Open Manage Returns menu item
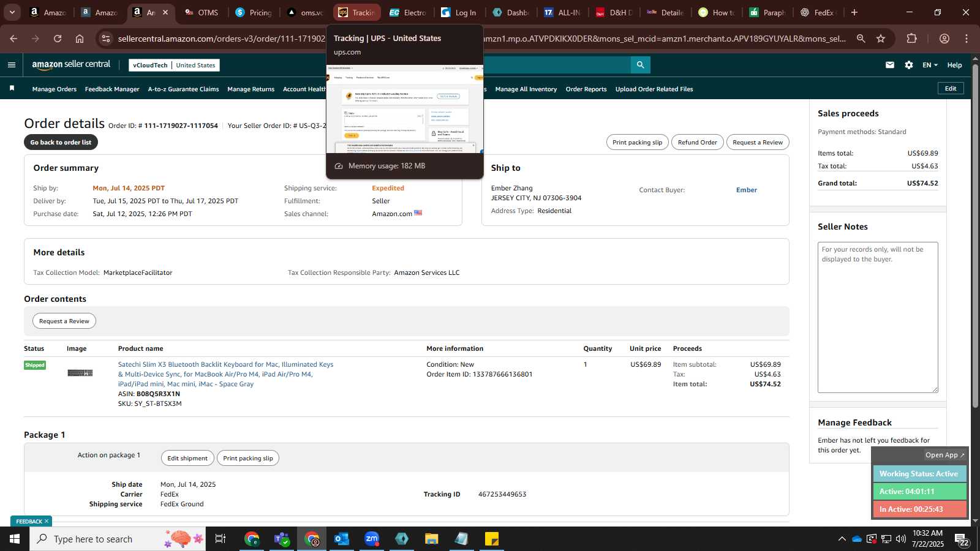The image size is (980, 551). [251, 89]
